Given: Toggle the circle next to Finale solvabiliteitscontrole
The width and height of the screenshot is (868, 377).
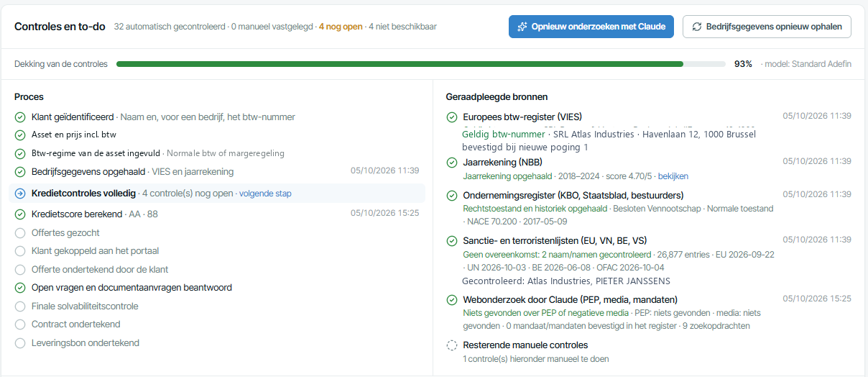Looking at the screenshot, I should pyautogui.click(x=20, y=306).
